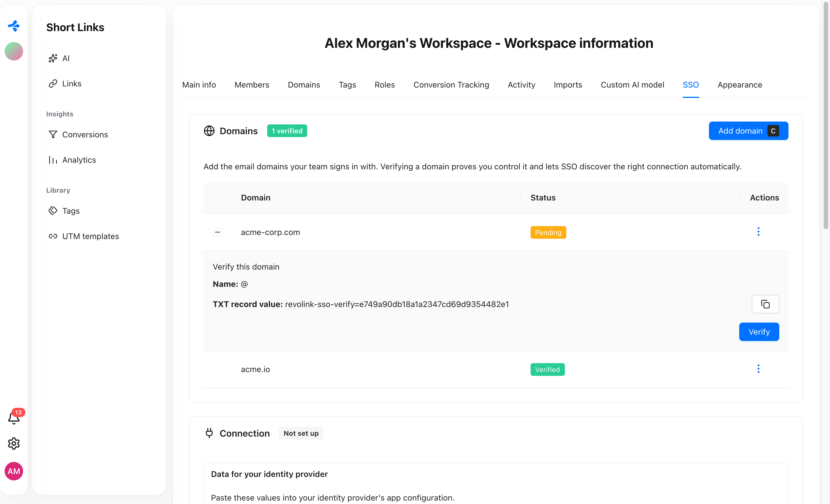Open notifications bell with 13 badge
830x504 pixels.
pos(14,418)
